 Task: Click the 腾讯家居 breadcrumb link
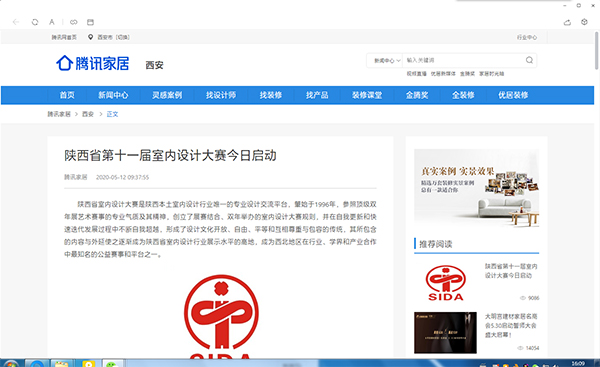click(59, 114)
